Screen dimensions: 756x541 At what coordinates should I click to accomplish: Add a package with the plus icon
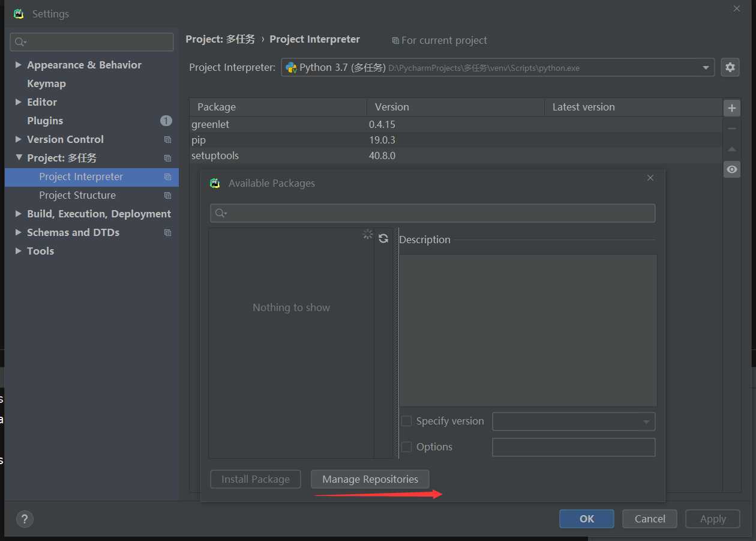(x=731, y=108)
